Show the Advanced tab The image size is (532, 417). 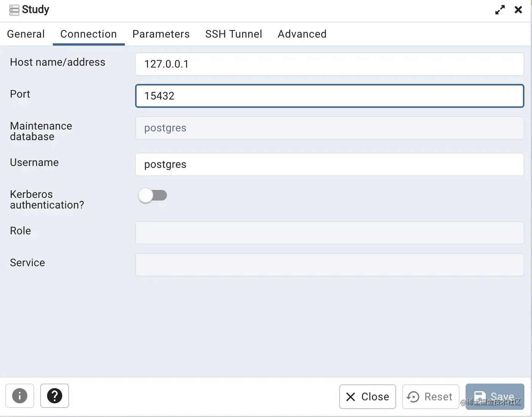(302, 34)
